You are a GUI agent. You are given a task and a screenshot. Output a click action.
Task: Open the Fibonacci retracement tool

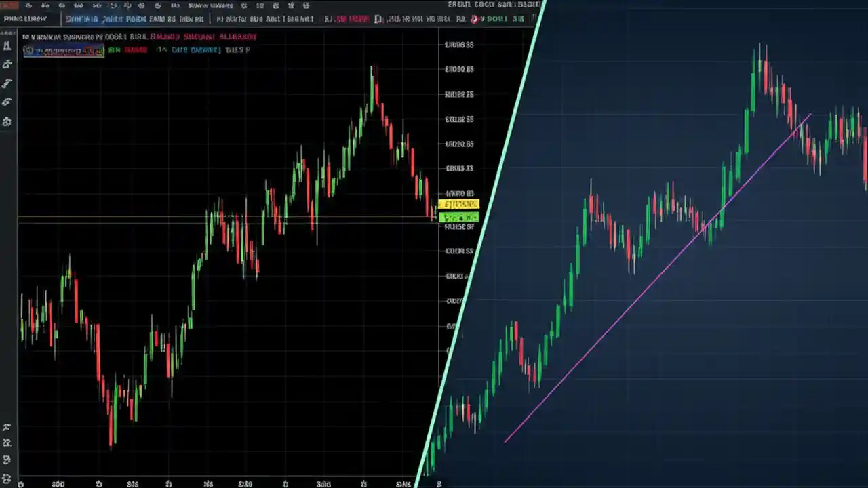pos(7,83)
